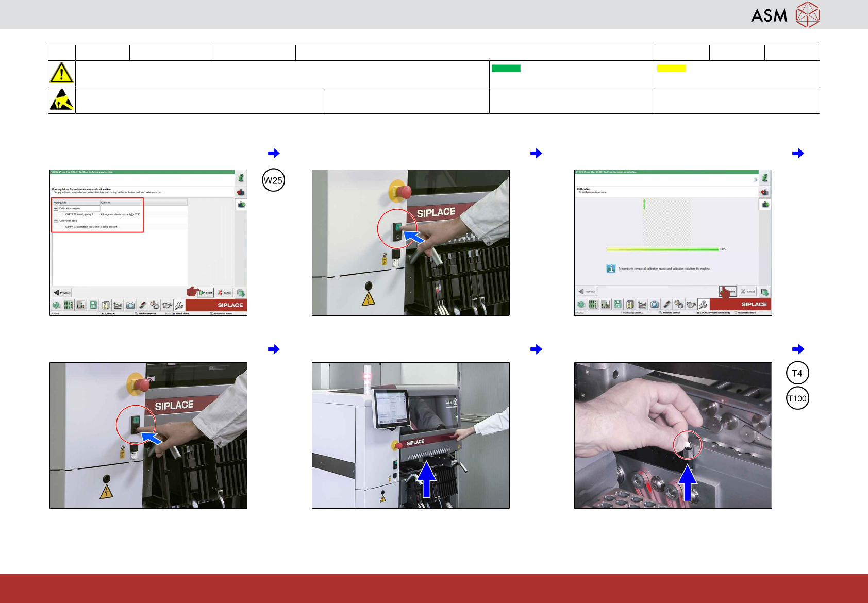Click the wrench icon in calibration-done screenshot toolbar
Image resolution: width=868 pixels, height=603 pixels.
coord(703,304)
